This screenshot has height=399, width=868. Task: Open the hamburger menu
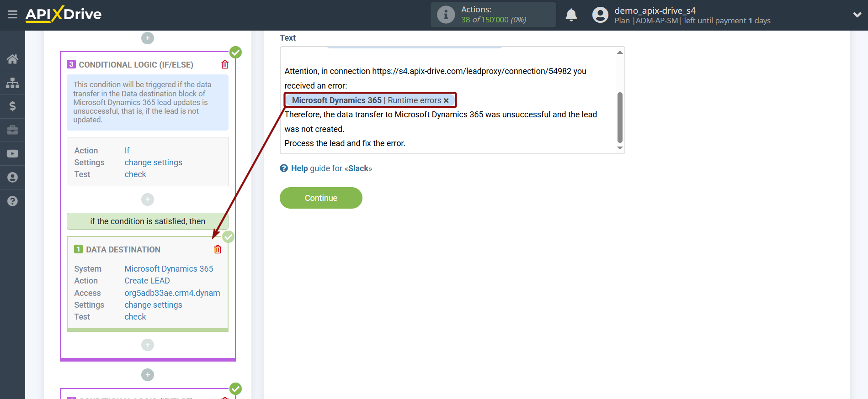[12, 15]
